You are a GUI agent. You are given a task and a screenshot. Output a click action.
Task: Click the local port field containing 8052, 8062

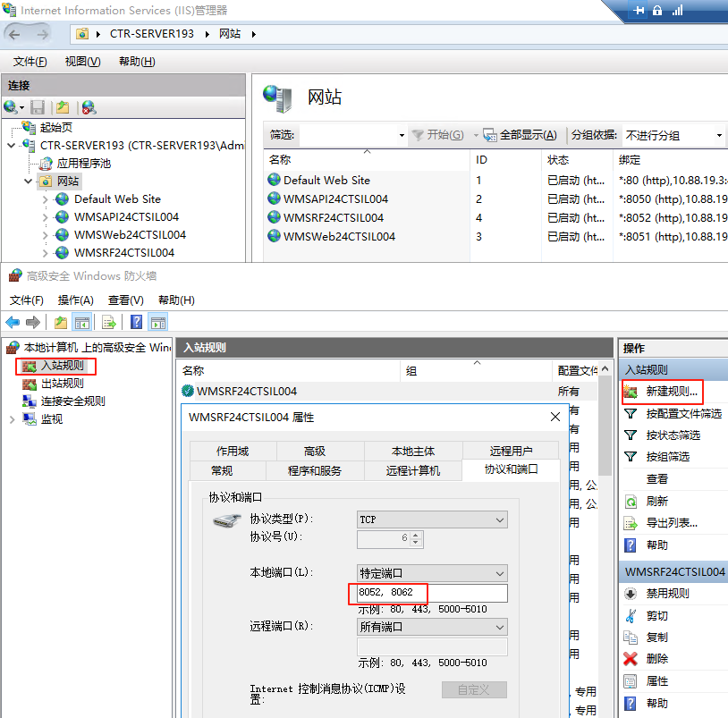pyautogui.click(x=431, y=593)
